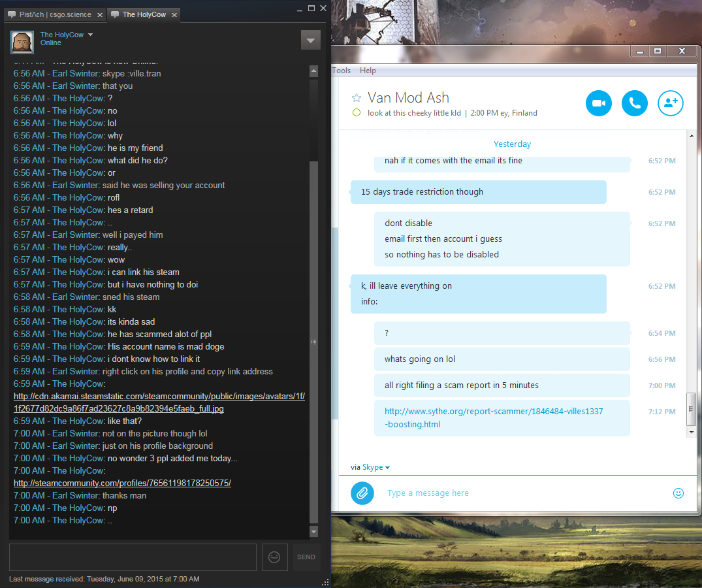702x588 pixels.
Task: Click 'right click on his profile' chat line
Action: pyautogui.click(x=143, y=372)
